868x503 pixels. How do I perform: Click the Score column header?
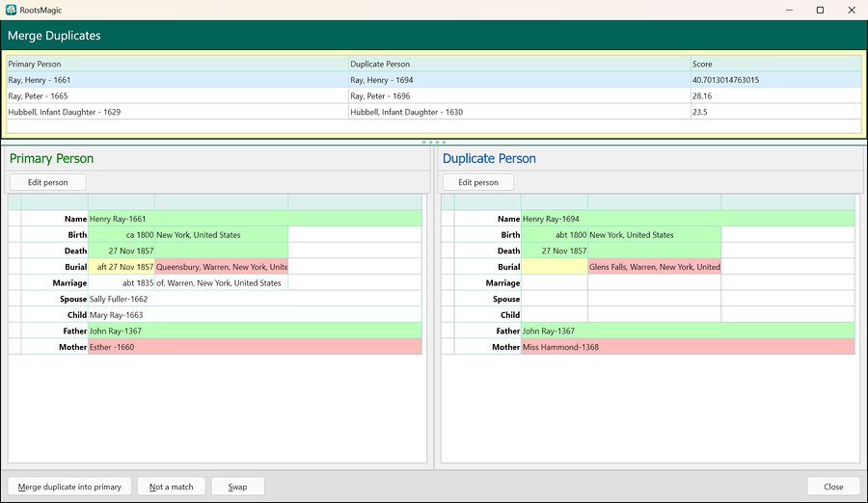pos(776,64)
